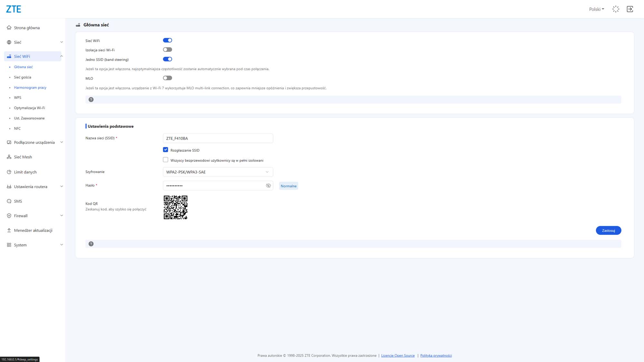644x362 pixels.
Task: Expand the Firewall chevron
Action: [62, 216]
